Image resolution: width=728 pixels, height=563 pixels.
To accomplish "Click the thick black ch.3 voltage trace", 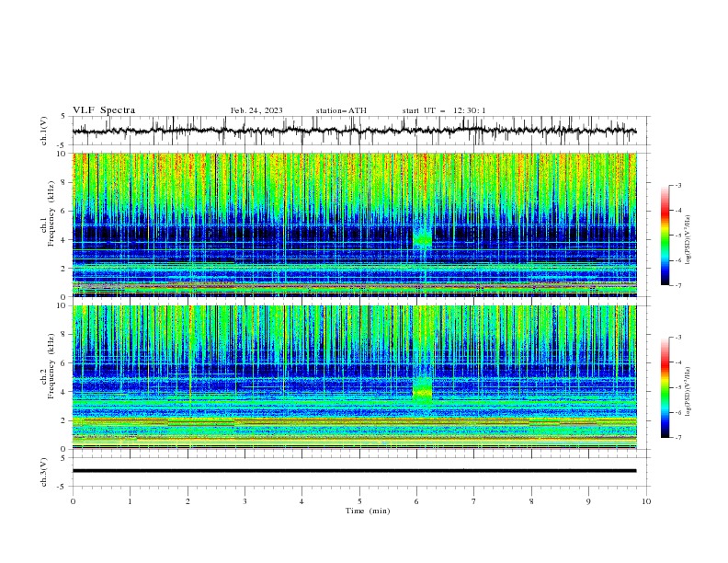I will [354, 471].
